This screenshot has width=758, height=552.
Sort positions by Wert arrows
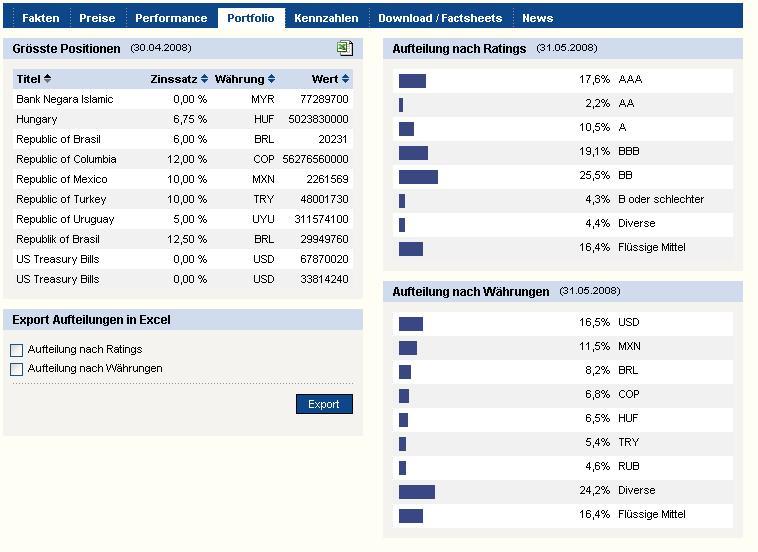point(345,79)
